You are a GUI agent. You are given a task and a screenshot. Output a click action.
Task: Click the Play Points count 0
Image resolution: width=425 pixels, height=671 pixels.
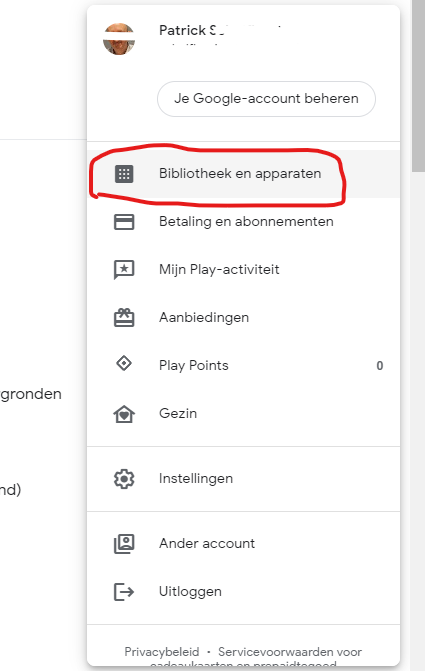click(x=380, y=366)
